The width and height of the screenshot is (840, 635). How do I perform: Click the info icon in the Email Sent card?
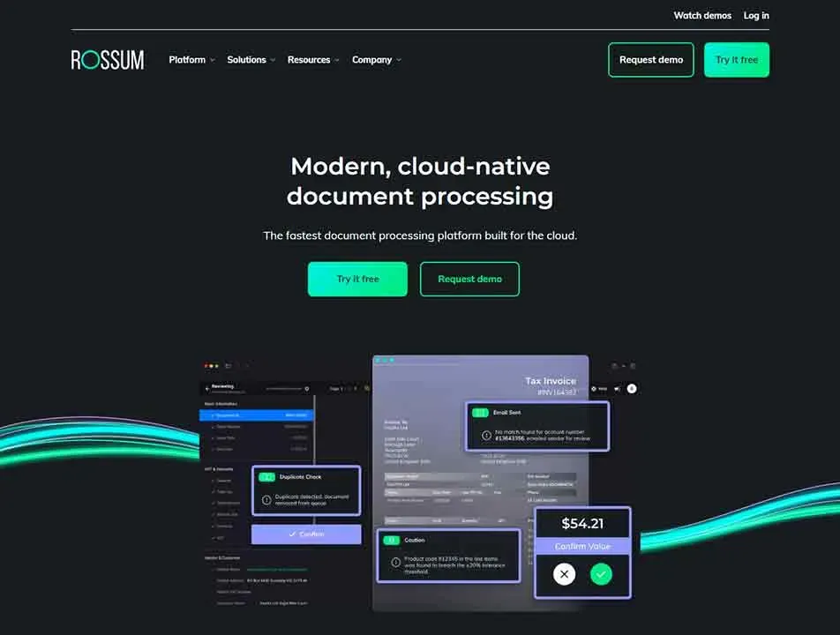pos(486,436)
